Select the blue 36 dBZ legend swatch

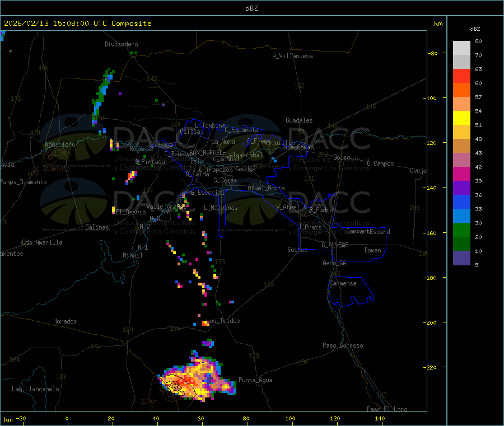click(x=461, y=202)
